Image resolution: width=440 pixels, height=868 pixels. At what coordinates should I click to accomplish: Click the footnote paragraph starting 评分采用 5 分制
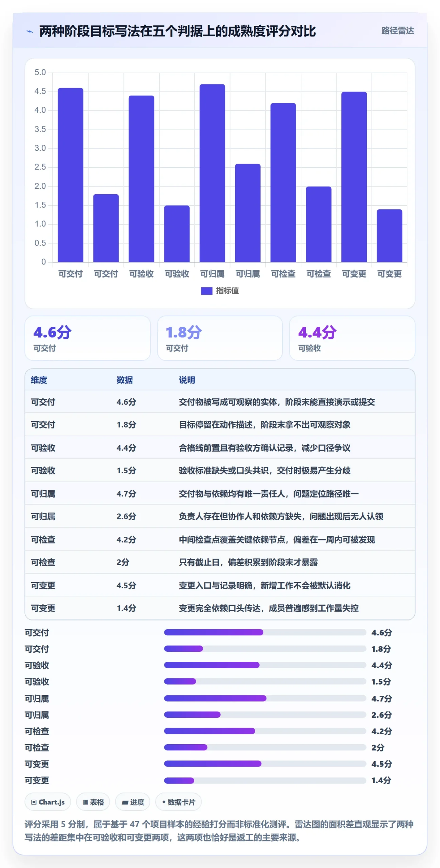[219, 831]
